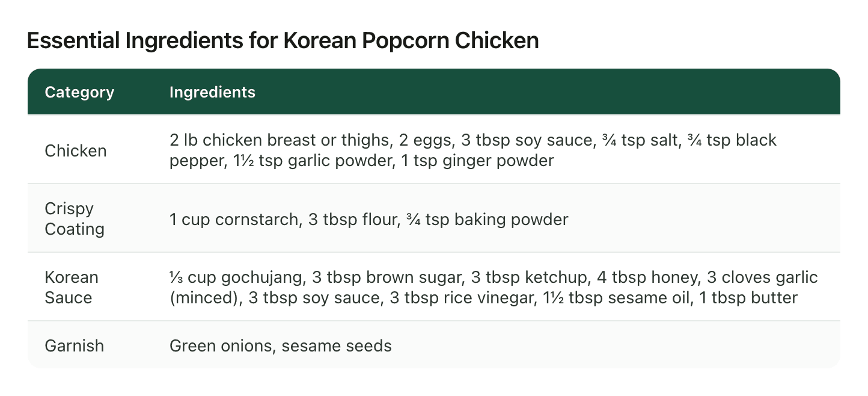
Task: Click the Essential Ingredients heading
Action: [x=283, y=41]
